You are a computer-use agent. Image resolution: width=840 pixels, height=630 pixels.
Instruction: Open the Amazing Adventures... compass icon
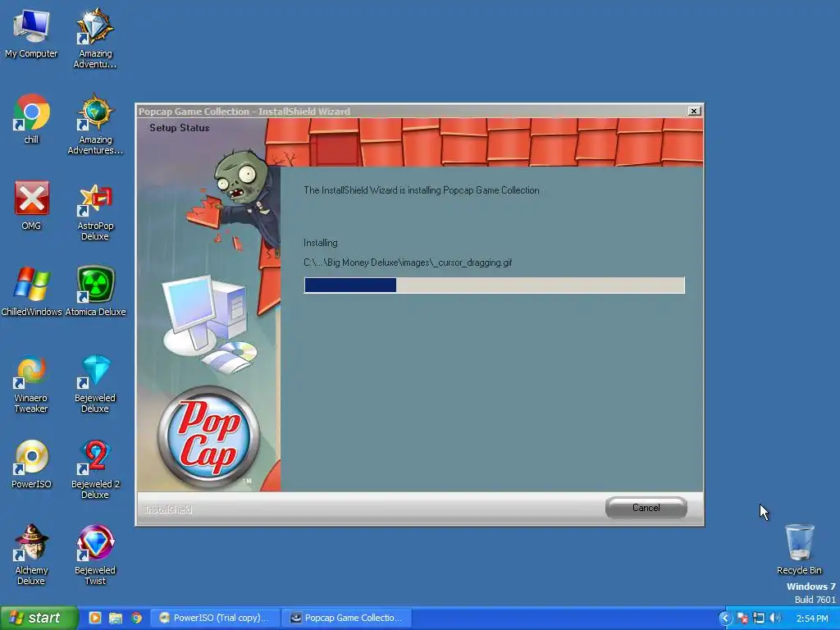point(95,124)
